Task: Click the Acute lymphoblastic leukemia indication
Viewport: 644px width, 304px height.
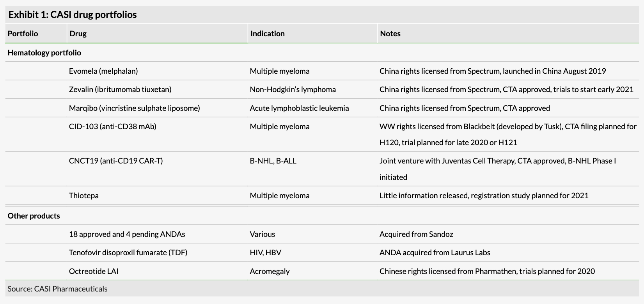Action: pos(299,108)
